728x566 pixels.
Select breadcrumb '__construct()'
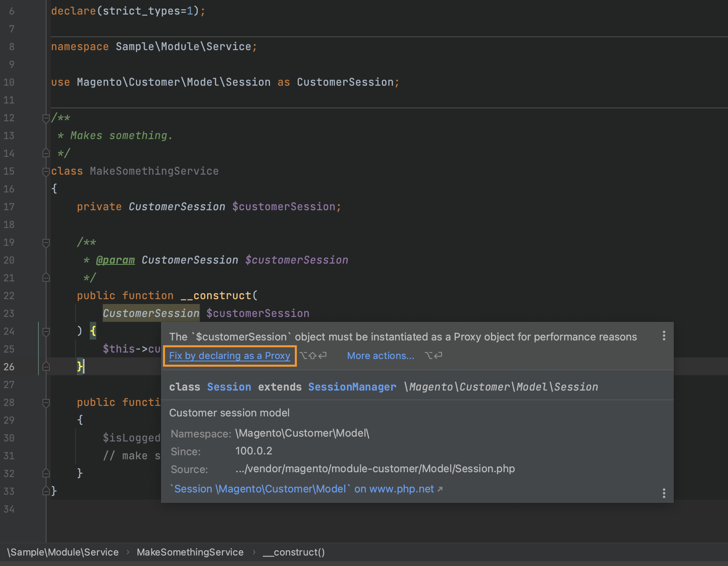point(294,552)
